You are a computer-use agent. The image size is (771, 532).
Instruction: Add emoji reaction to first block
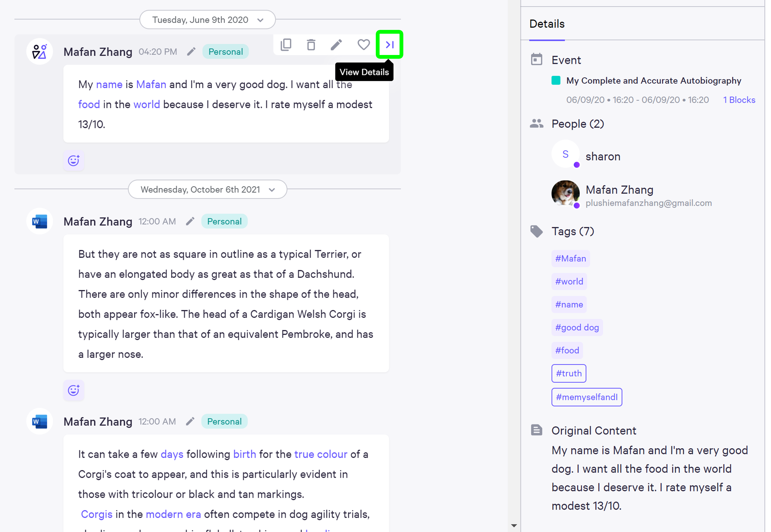point(74,161)
